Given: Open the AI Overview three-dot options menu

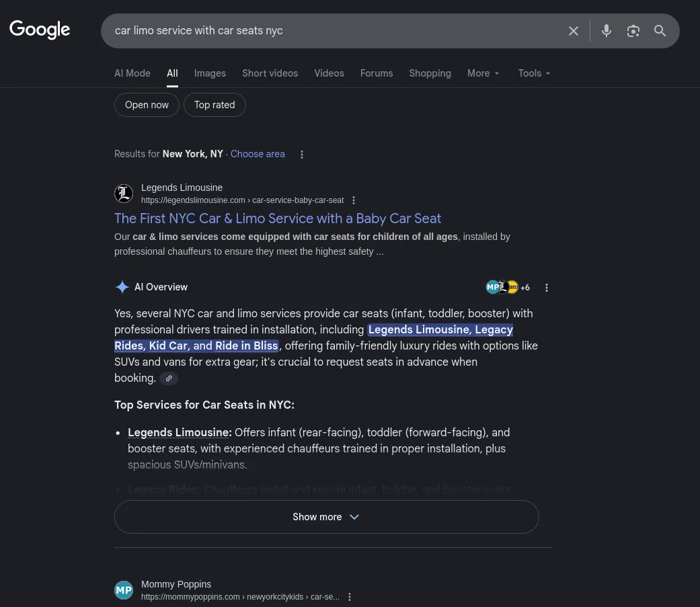Looking at the screenshot, I should 547,287.
